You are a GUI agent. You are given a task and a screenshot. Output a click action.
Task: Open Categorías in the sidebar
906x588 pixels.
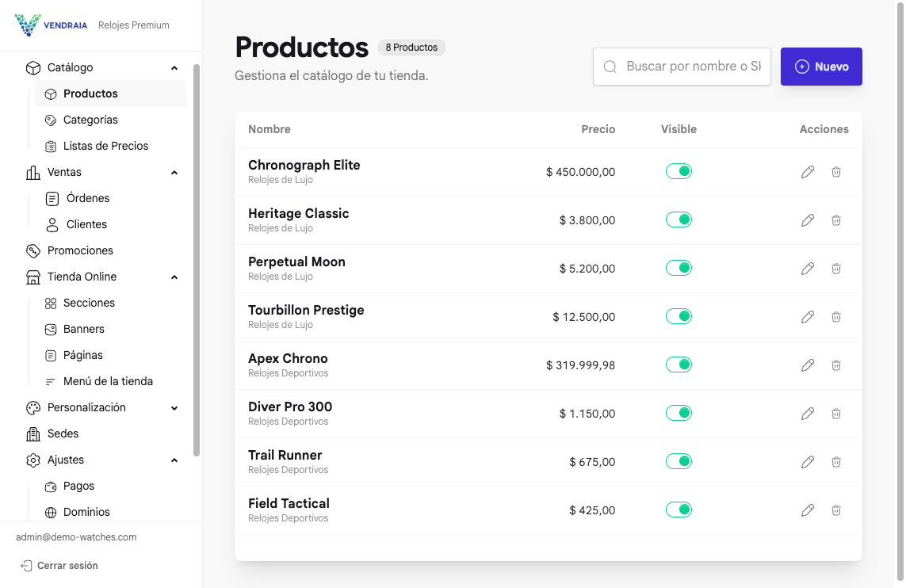tap(90, 120)
